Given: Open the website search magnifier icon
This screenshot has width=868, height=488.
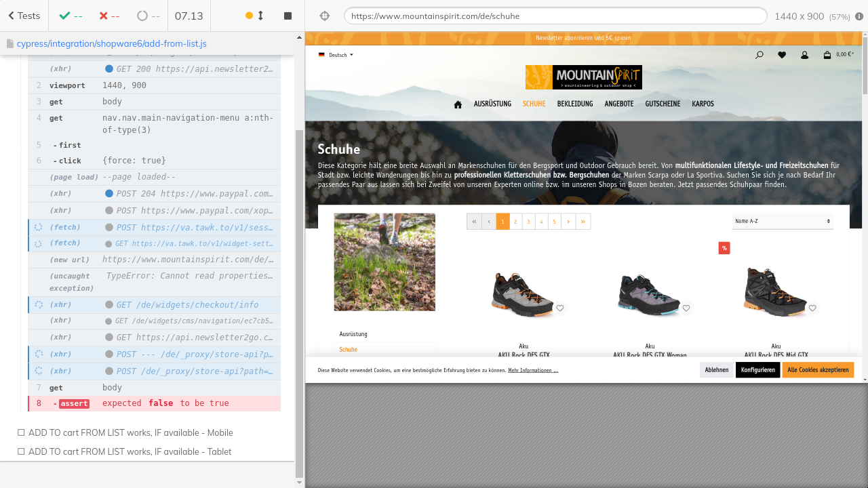Looking at the screenshot, I should point(759,56).
